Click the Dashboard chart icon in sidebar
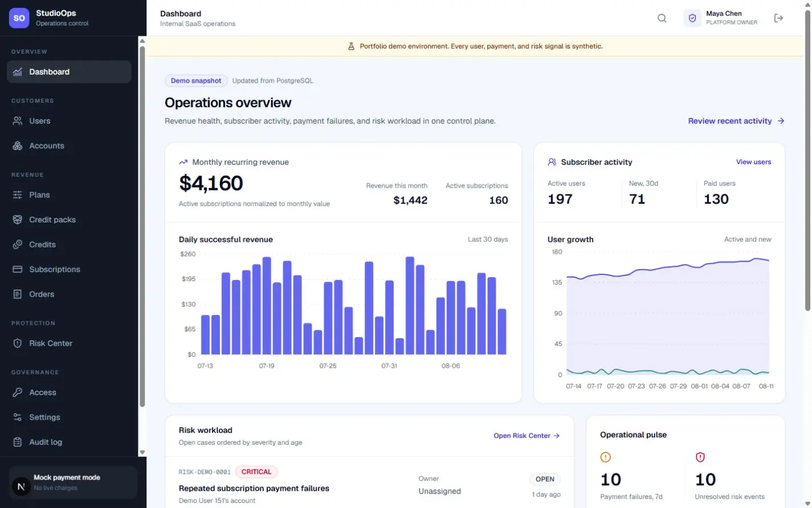Screen dimensions: 812x508 point(18,72)
